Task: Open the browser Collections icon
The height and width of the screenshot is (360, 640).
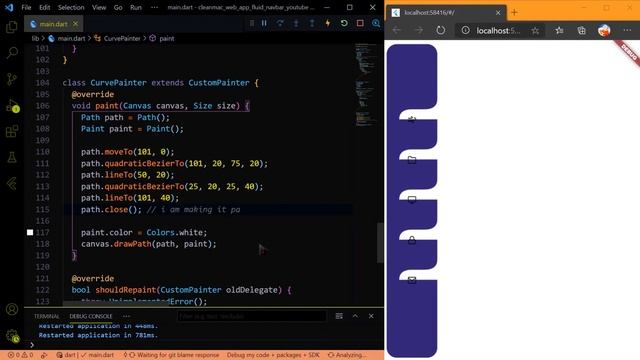Action: tap(582, 31)
